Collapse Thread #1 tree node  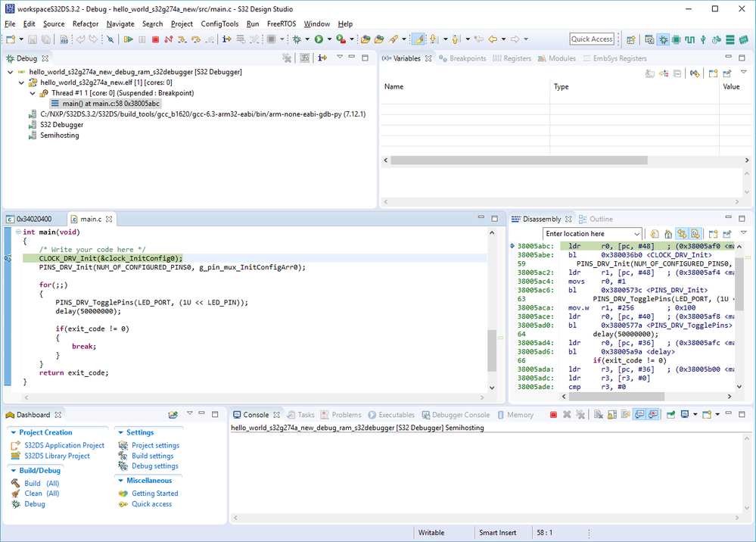tap(33, 93)
